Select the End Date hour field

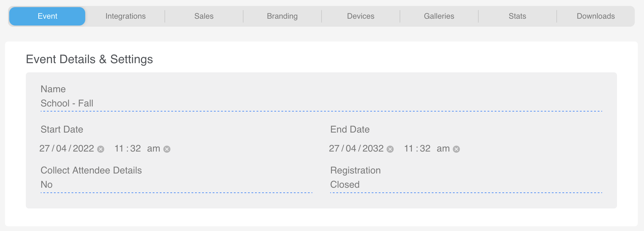[409, 149]
